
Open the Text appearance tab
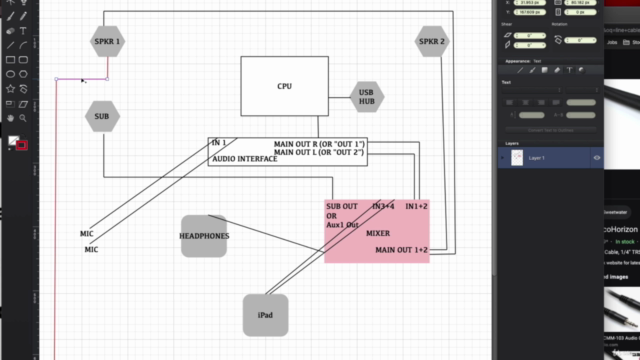[x=569, y=70]
